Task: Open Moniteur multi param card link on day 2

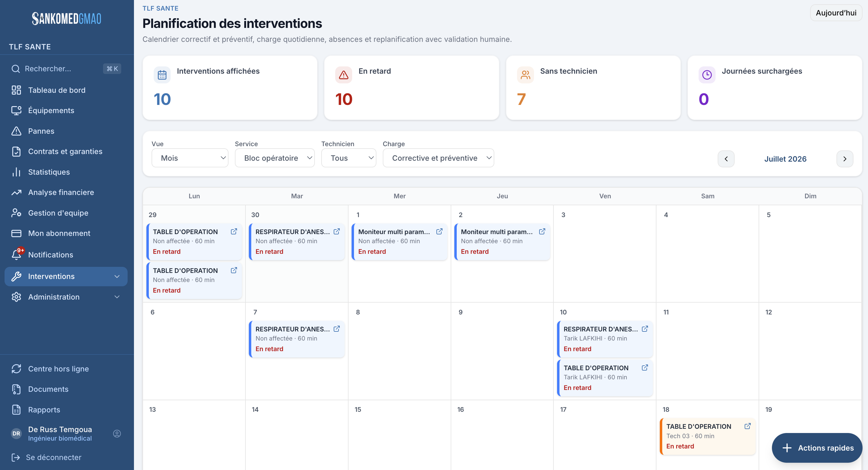Action: pos(542,231)
